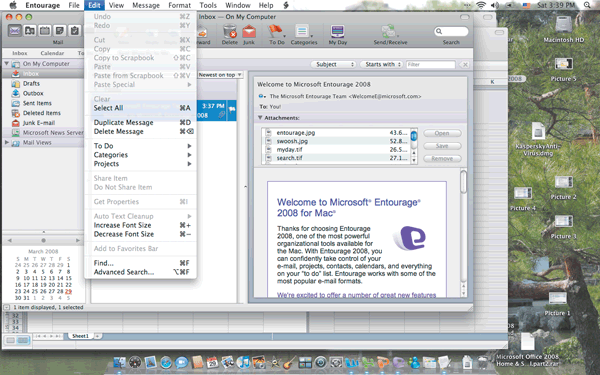The image size is (600, 375).
Task: Open the Message menu
Action: tap(146, 5)
